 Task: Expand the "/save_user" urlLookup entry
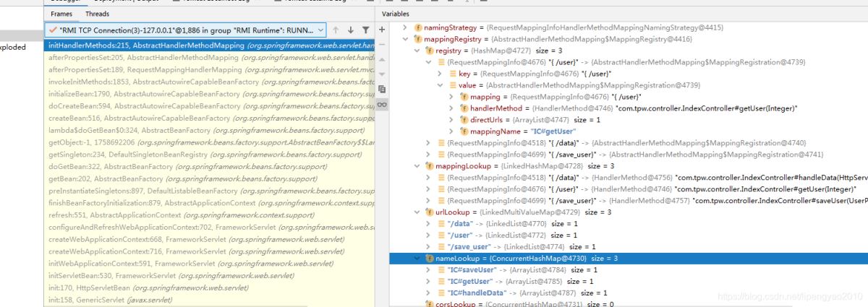(x=429, y=246)
